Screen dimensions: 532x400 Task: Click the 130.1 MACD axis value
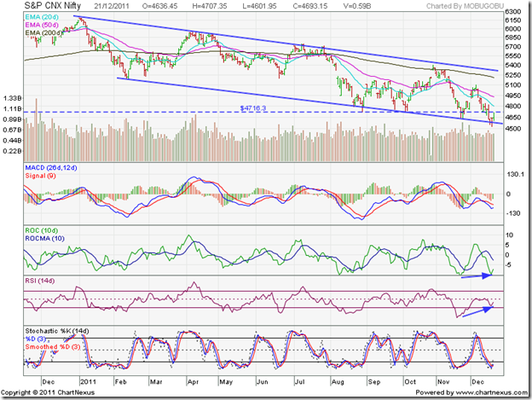point(515,174)
